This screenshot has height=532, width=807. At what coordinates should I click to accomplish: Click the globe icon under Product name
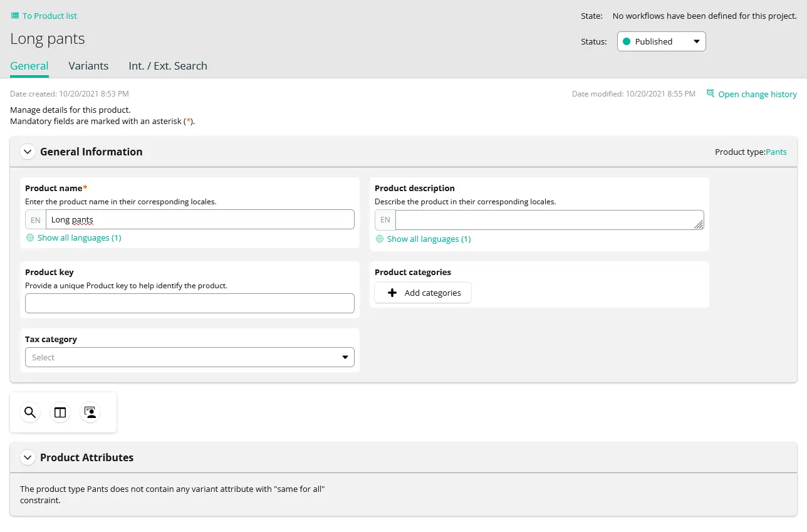[x=29, y=238]
